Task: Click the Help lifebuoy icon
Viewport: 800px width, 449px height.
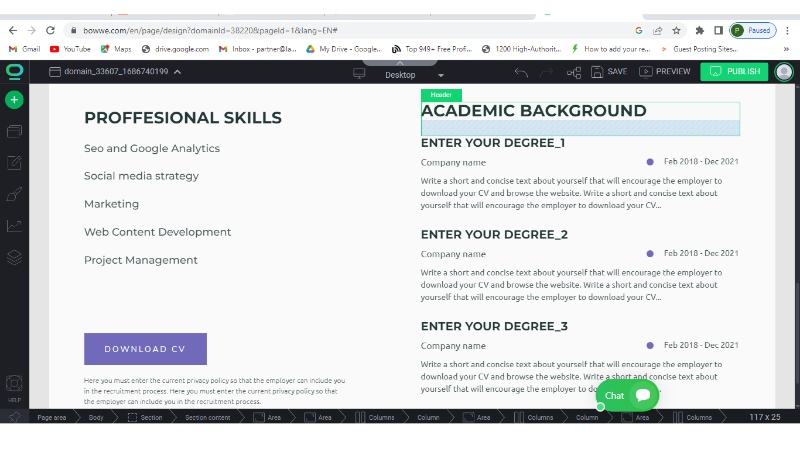Action: tap(14, 384)
